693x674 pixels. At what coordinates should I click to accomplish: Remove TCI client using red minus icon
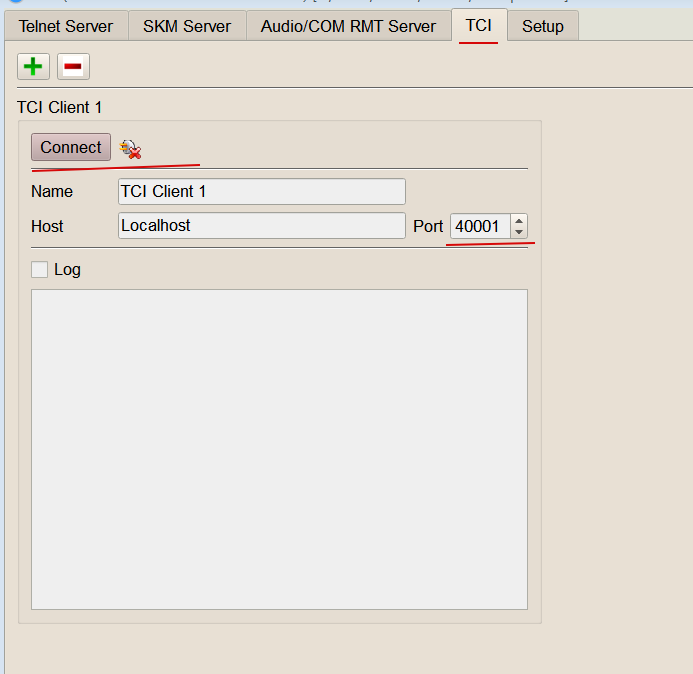73,67
